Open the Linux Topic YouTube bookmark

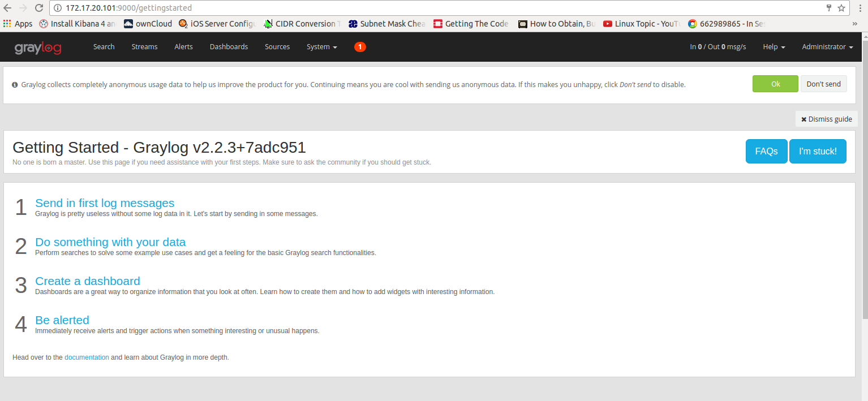tap(642, 24)
